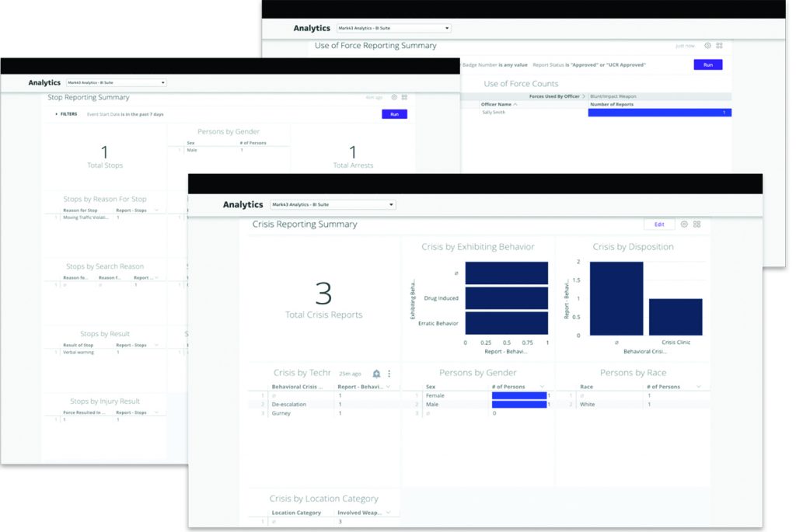Click grid view icon in Crisis Reporting Summary

click(x=696, y=224)
